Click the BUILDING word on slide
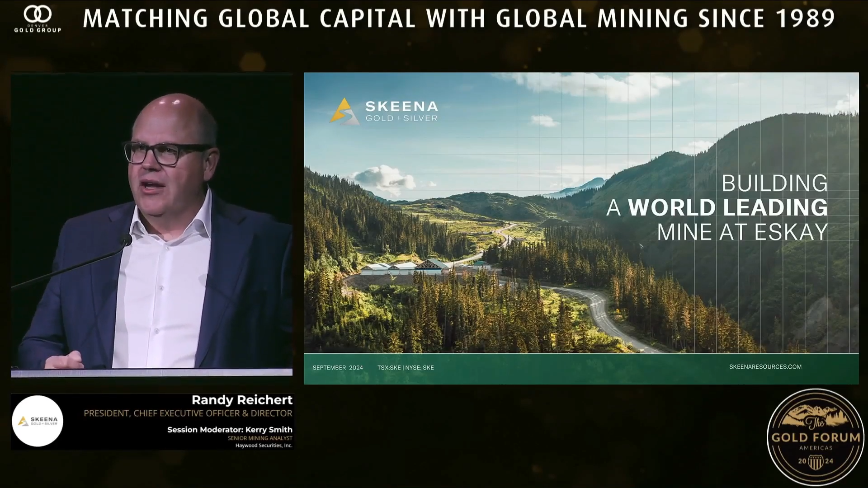Image resolution: width=868 pixels, height=488 pixels. [774, 183]
